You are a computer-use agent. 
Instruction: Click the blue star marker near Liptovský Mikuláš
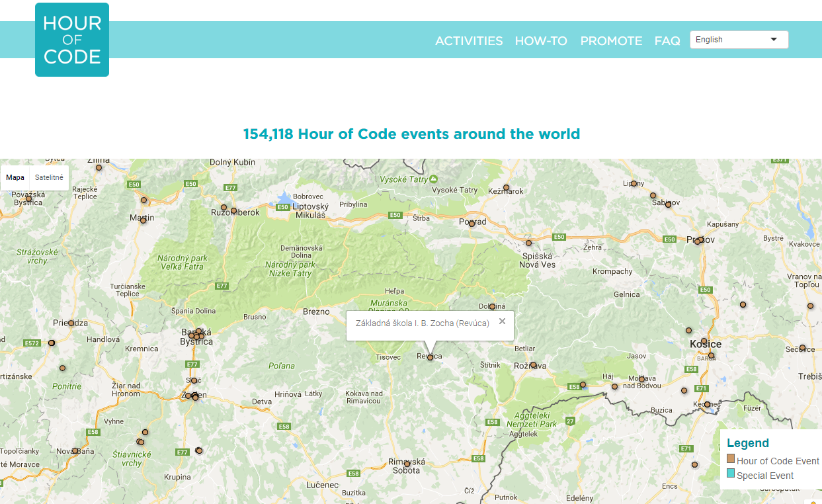[285, 198]
